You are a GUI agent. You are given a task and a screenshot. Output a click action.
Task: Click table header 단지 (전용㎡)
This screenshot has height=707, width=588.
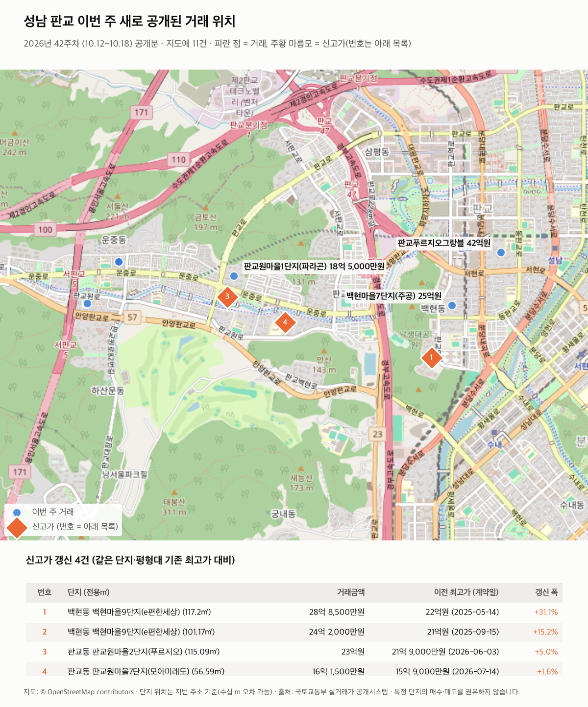(89, 592)
